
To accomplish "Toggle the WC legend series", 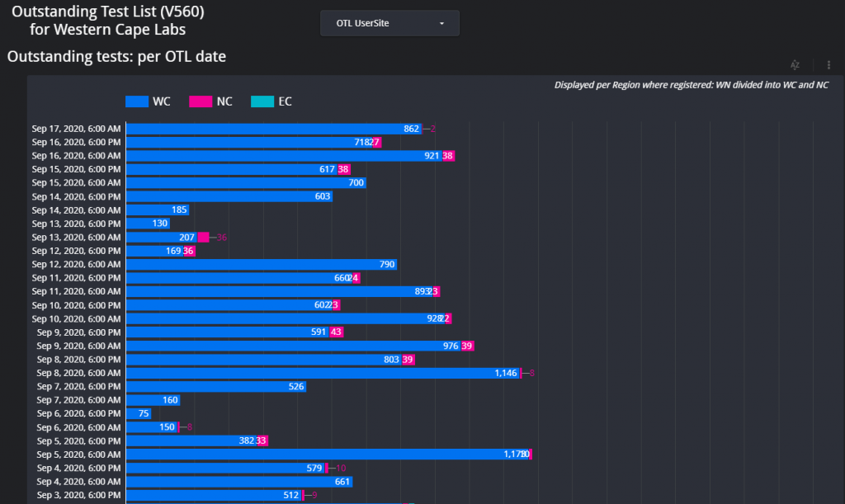I will [x=161, y=101].
